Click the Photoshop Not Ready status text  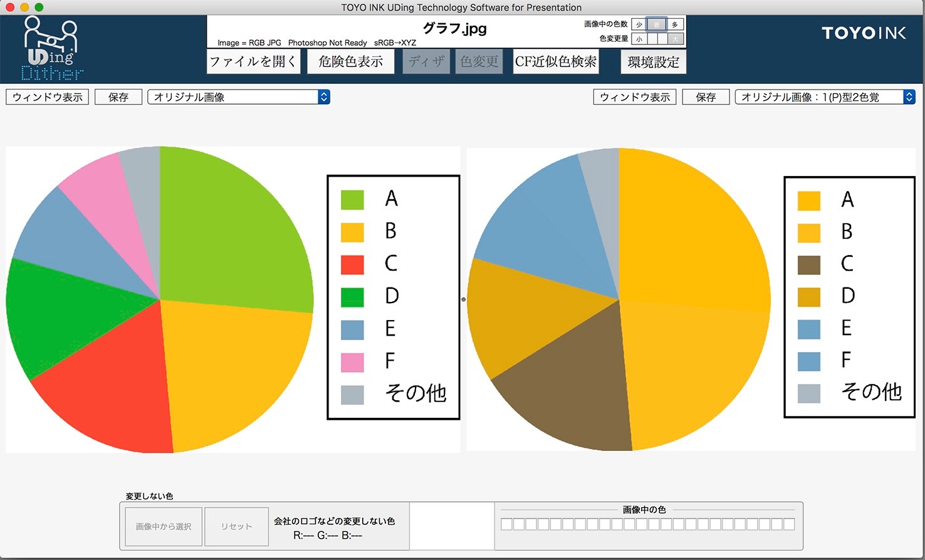pos(327,43)
